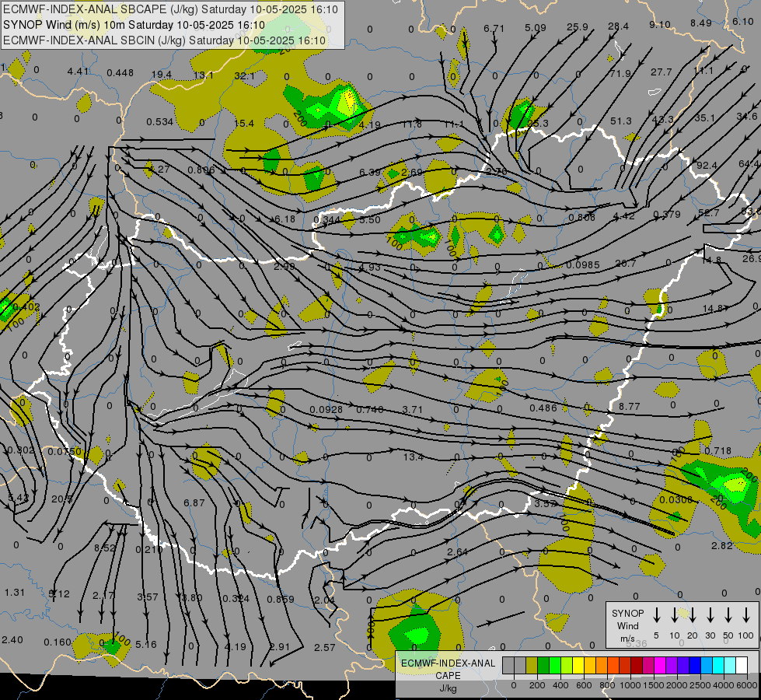761x700 pixels.
Task: Click the 100 m/s wind arrow in legend
Action: pyautogui.click(x=746, y=615)
